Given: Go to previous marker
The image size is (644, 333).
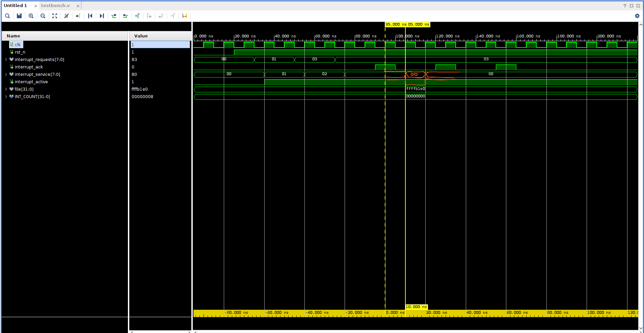Looking at the screenshot, I should 149,16.
